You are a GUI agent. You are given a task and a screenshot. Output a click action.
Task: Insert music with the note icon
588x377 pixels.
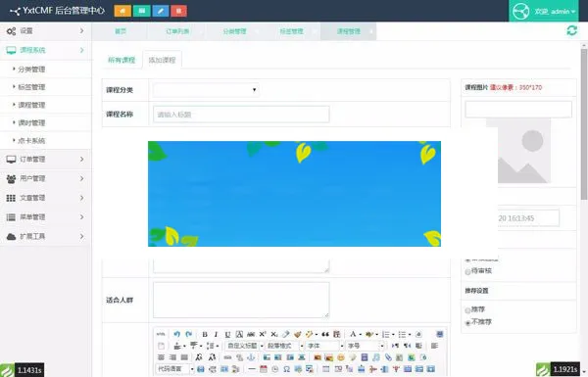(x=376, y=357)
